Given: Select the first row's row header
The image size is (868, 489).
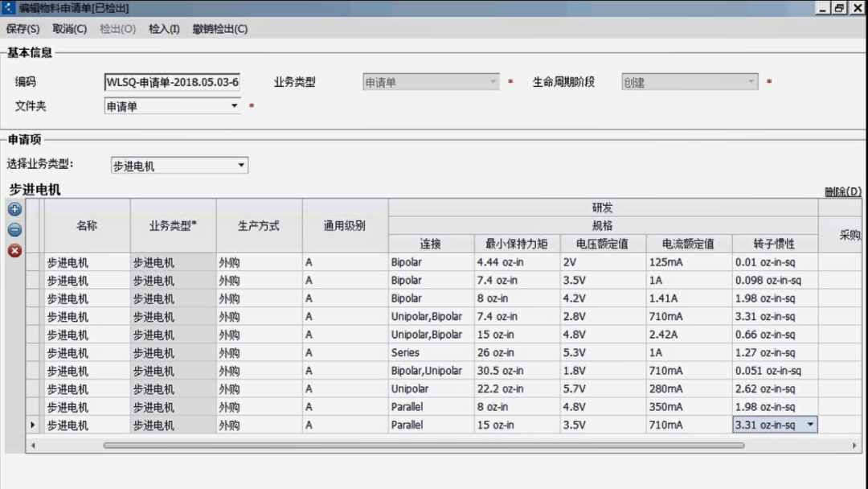Looking at the screenshot, I should pos(33,262).
